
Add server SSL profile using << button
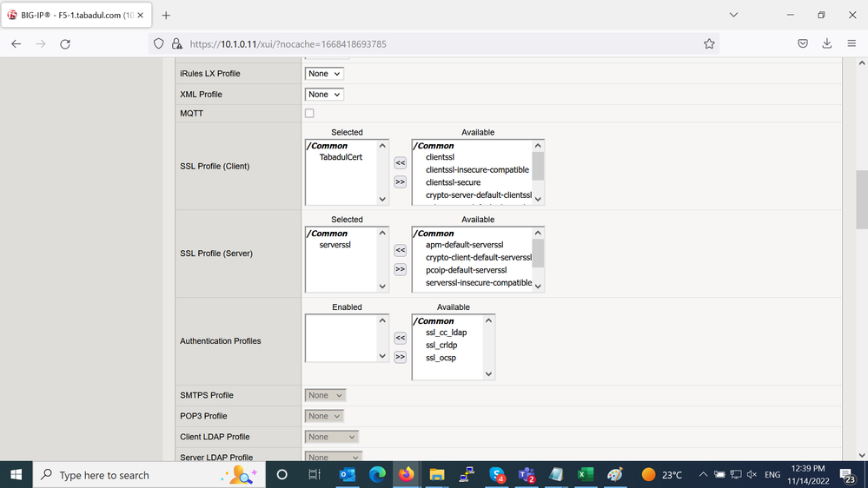(x=400, y=250)
